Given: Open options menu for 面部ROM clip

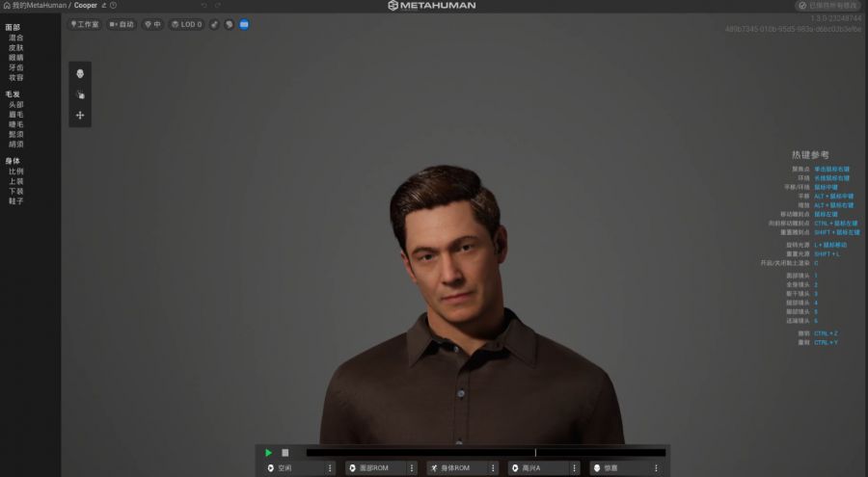Looking at the screenshot, I should coord(411,468).
